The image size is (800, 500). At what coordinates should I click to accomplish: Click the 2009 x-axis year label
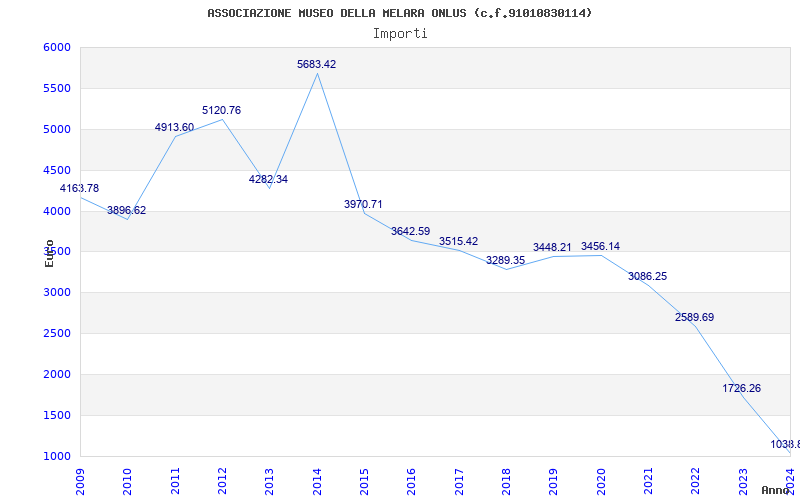pos(80,482)
